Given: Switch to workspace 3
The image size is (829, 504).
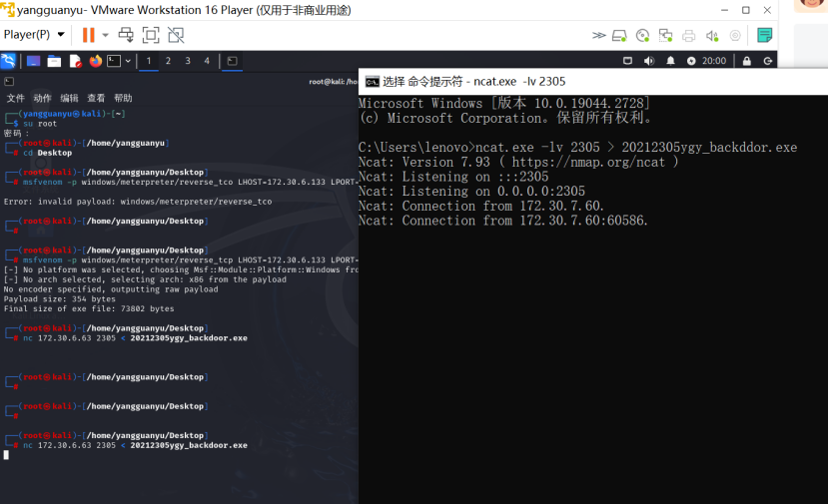Looking at the screenshot, I should (188, 61).
